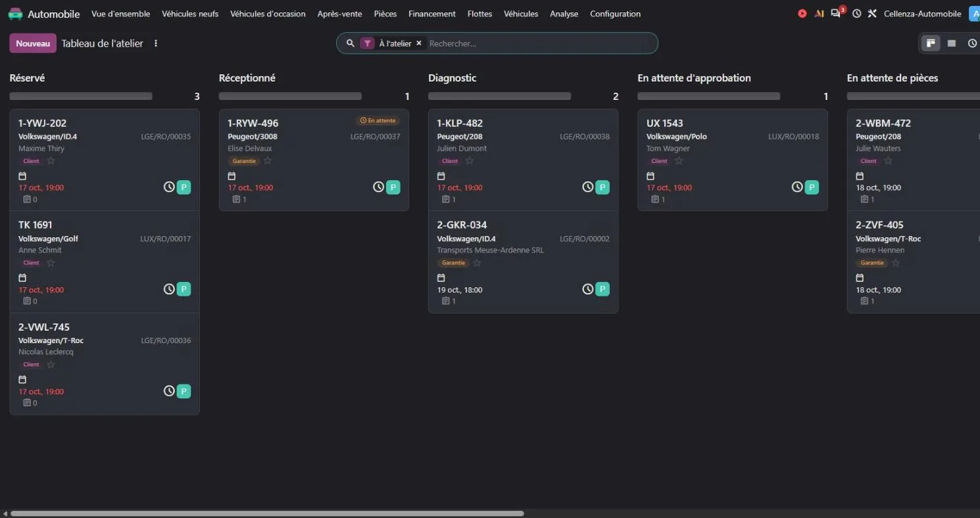Click the purple filter funnel icon
The image size is (980, 518).
point(367,43)
